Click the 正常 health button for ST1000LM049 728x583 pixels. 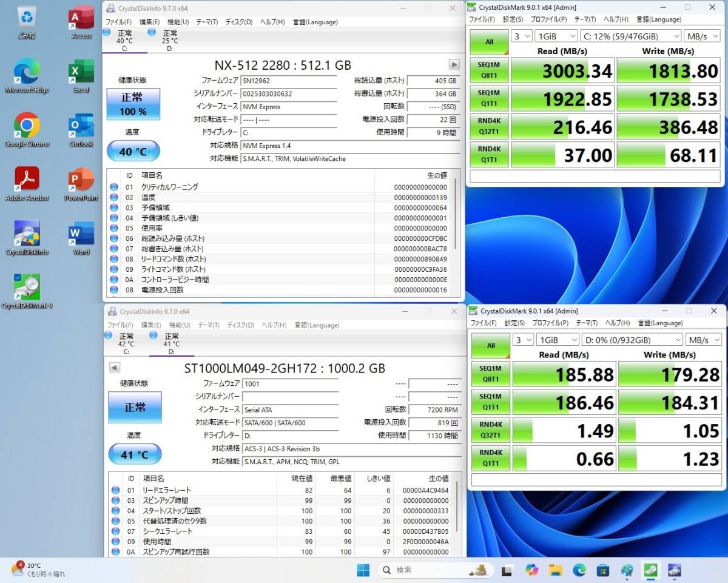pyautogui.click(x=135, y=407)
